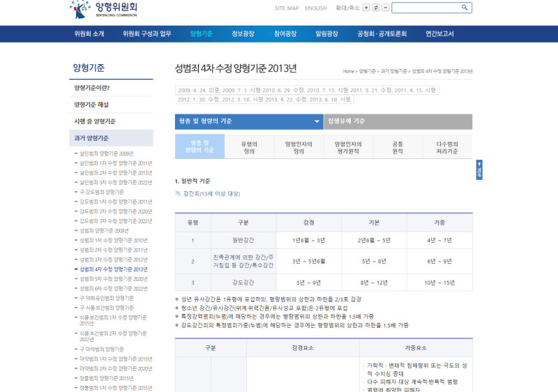Click the blue TOP button
Image resolution: width=558 pixels, height=392 pixels.
pos(479,169)
